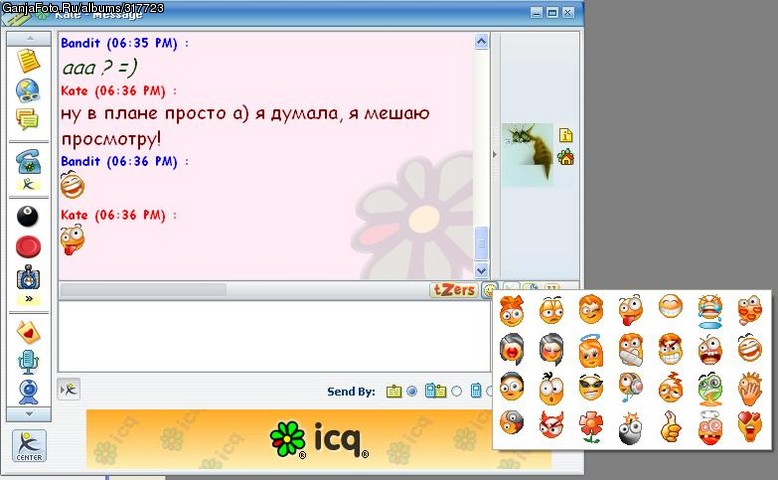Click the gray horizontal bar left of tZers
This screenshot has width=778, height=480.
point(143,290)
